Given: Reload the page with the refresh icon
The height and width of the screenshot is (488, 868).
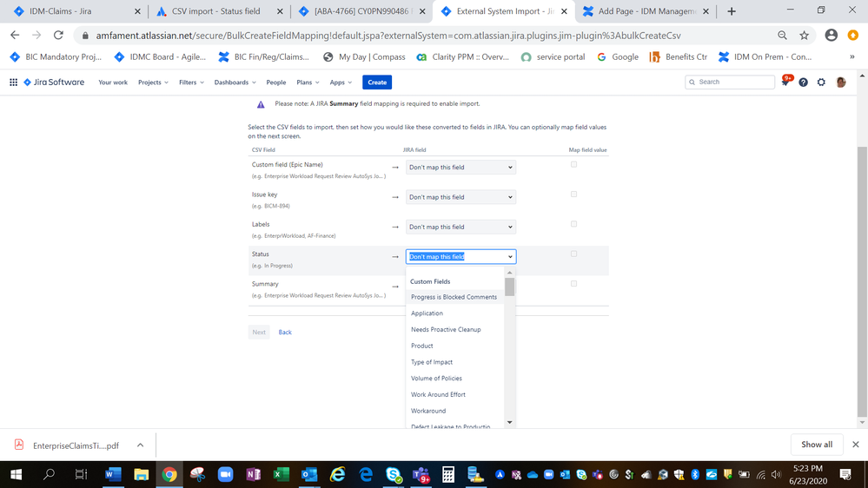Looking at the screenshot, I should (x=58, y=35).
